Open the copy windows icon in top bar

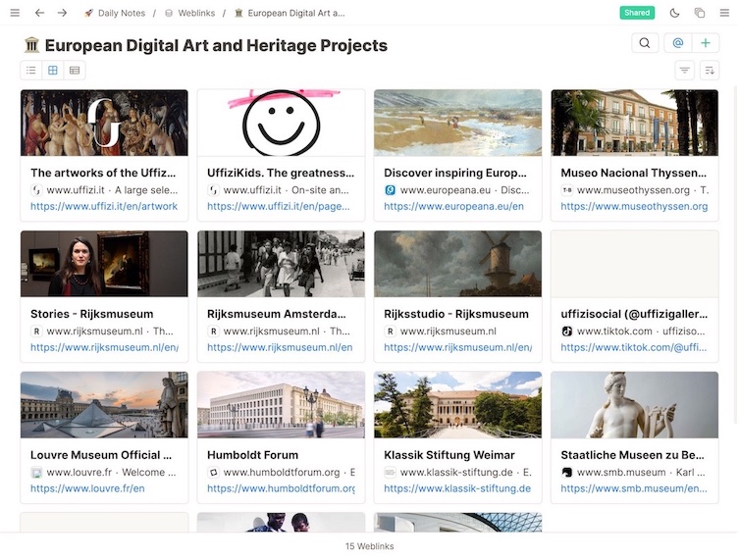[700, 13]
